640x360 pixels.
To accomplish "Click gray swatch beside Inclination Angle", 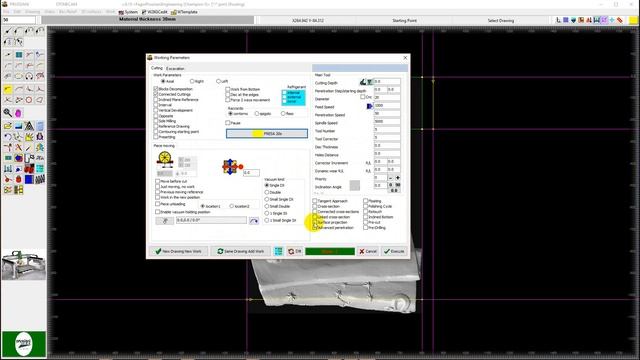I will pos(355,185).
